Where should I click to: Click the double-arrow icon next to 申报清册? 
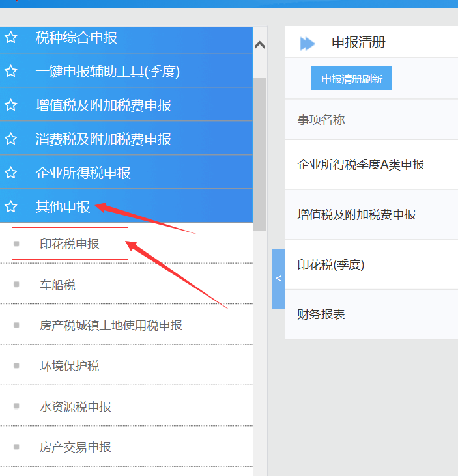pos(308,44)
